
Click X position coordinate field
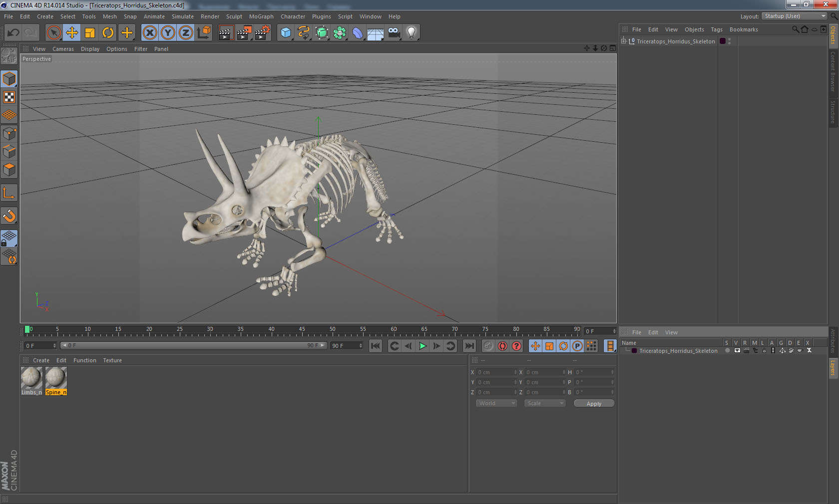pos(496,372)
